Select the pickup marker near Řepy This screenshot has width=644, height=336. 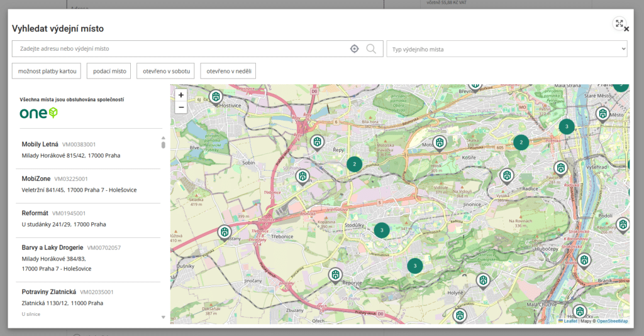tap(317, 143)
